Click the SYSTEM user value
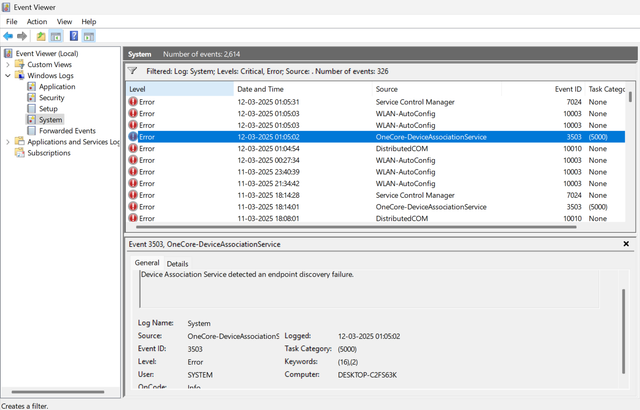Viewport: 640px width, 410px height. tap(200, 375)
